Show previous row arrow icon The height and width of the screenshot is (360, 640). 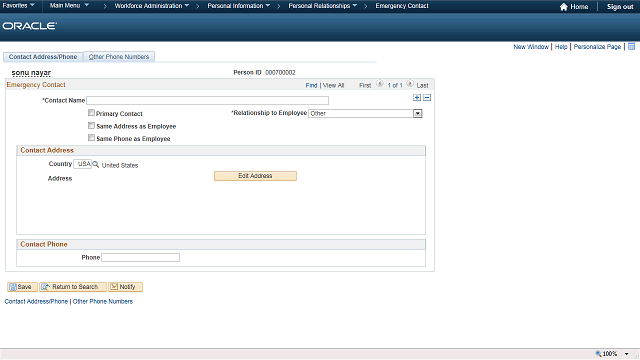[380, 84]
